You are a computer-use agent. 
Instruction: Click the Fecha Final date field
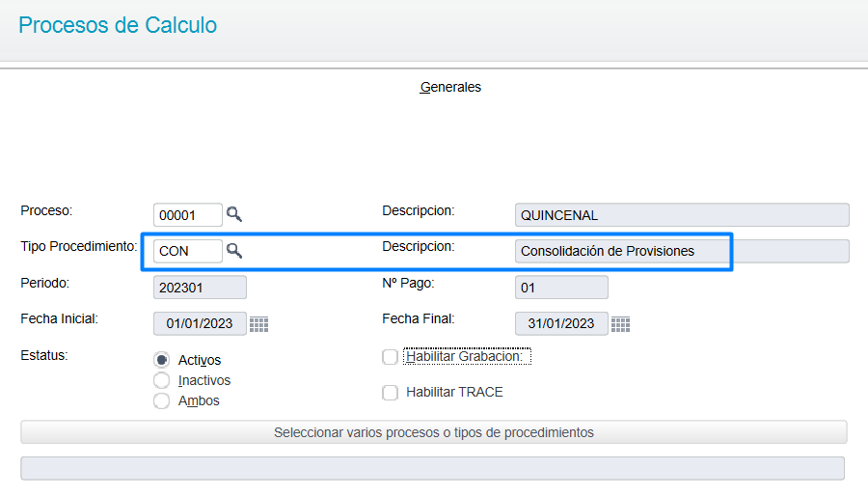[561, 324]
